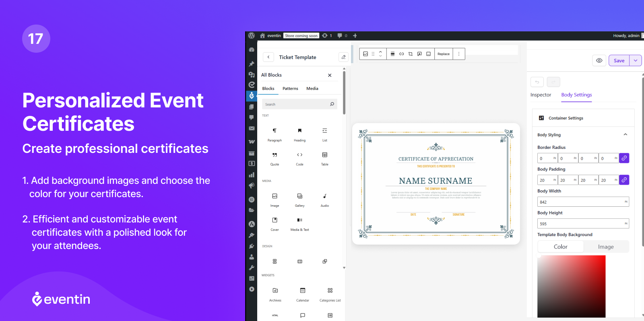644x321 pixels.
Task: Switch to the Media tab
Action: [x=312, y=88]
